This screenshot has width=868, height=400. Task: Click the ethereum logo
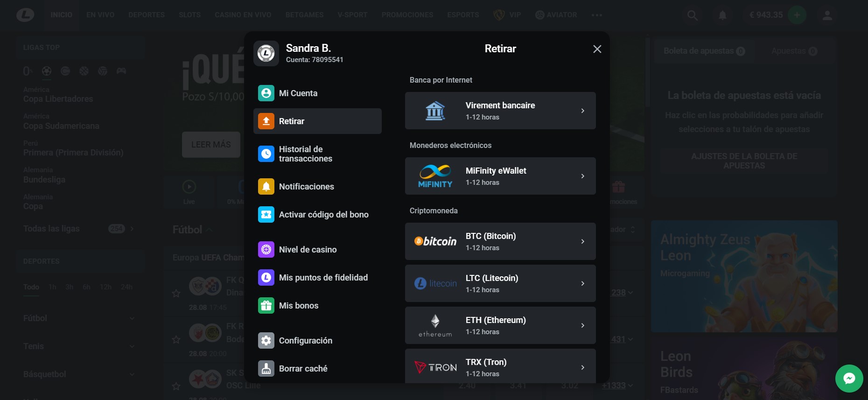coord(435,326)
